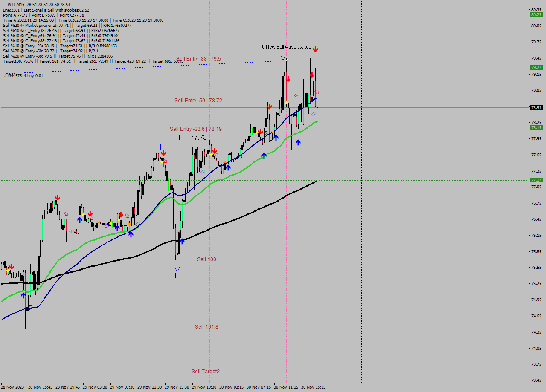546x392 pixels.
Task: Select the Sell 100 label
Action: point(206,259)
